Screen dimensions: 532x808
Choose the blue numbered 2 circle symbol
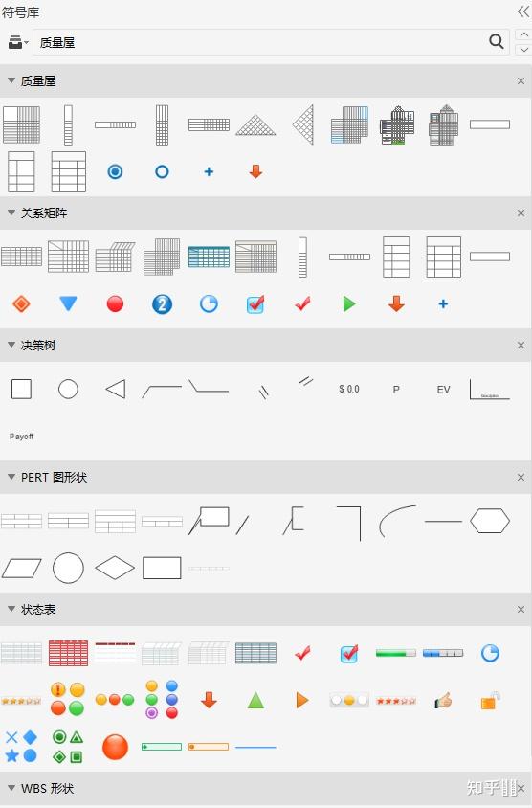(163, 304)
